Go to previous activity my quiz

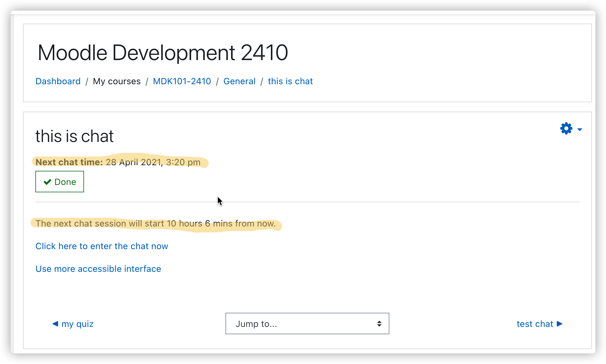pyautogui.click(x=73, y=324)
